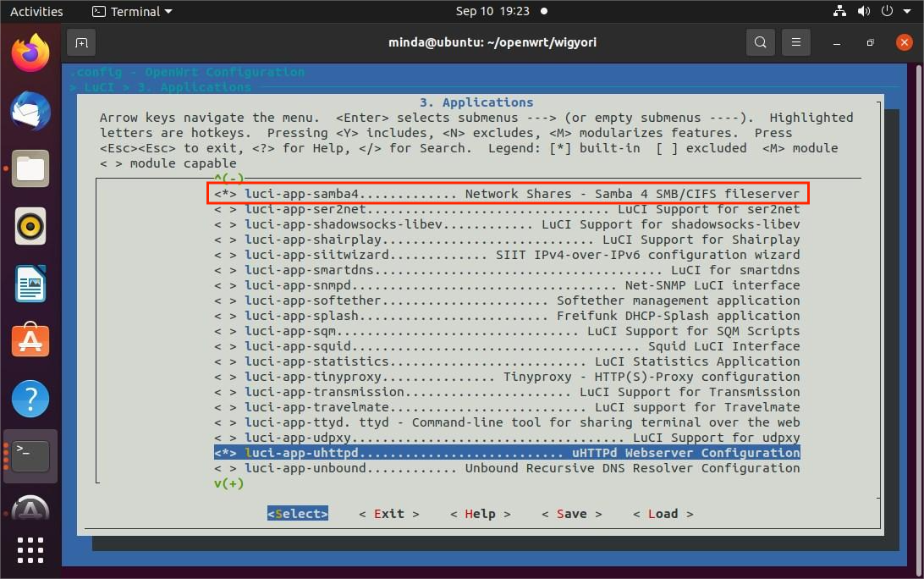Screen dimensions: 924x579
Task: Click the terminal window vertical scrollbar
Action: coord(920,318)
